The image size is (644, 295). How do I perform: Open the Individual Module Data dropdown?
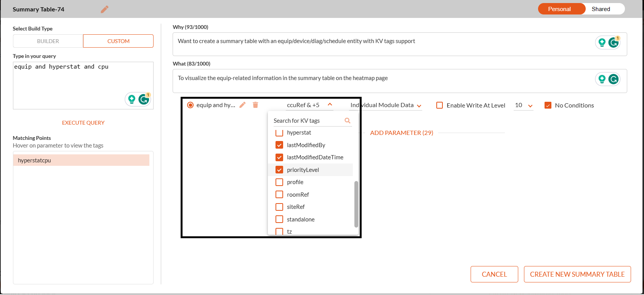(x=419, y=106)
